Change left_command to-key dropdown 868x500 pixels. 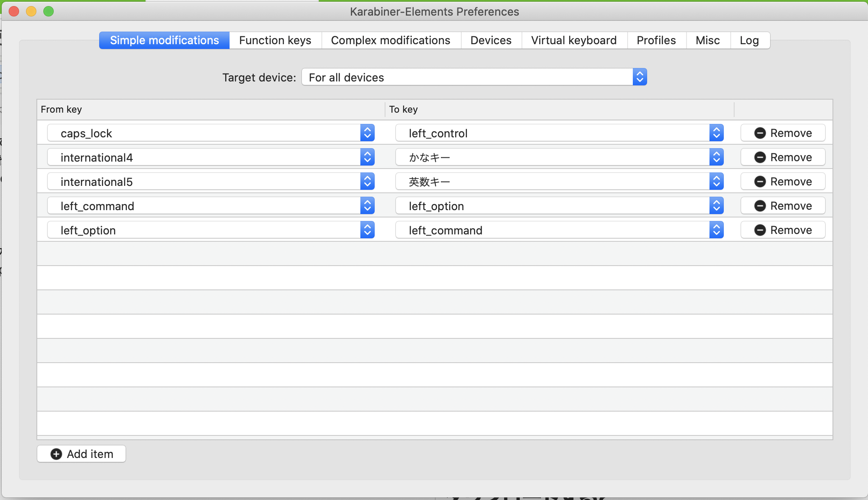(560, 230)
